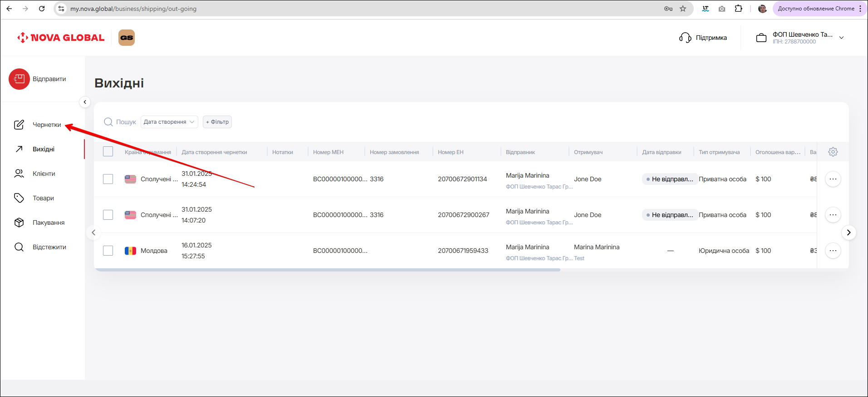
Task: Click the Відстежити magnifier icon
Action: [x=19, y=247]
